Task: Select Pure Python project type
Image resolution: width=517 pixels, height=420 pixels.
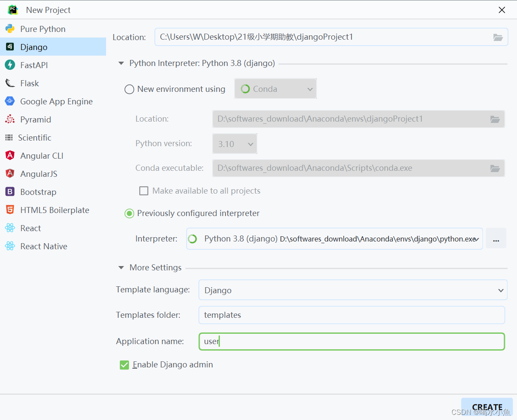Action: (x=53, y=29)
